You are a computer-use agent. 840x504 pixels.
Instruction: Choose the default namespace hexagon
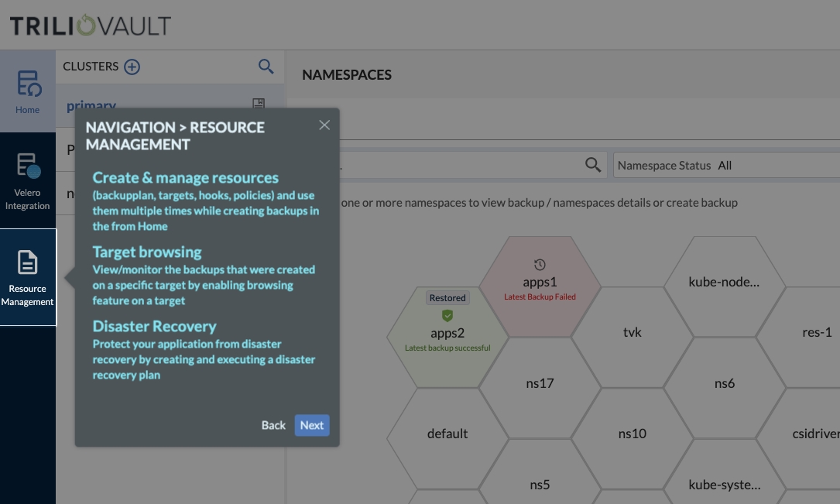pyautogui.click(x=447, y=434)
